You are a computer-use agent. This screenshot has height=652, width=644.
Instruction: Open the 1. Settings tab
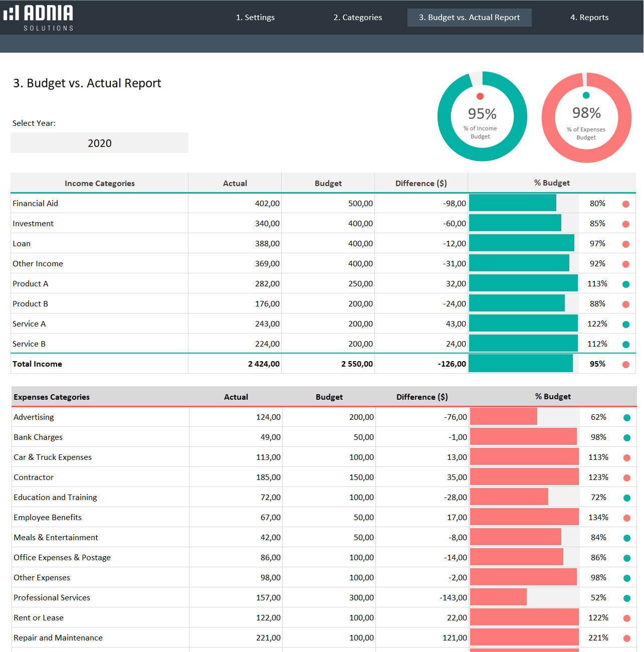tap(256, 17)
